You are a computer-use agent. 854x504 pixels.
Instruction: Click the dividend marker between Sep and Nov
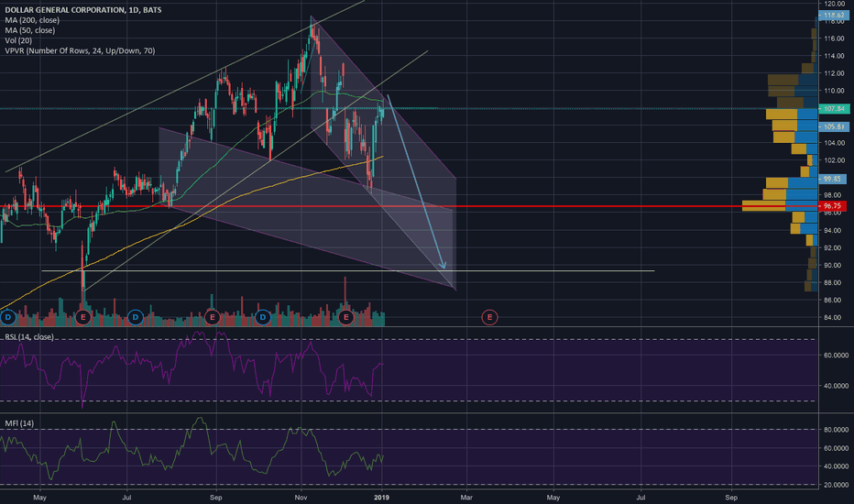(x=263, y=317)
